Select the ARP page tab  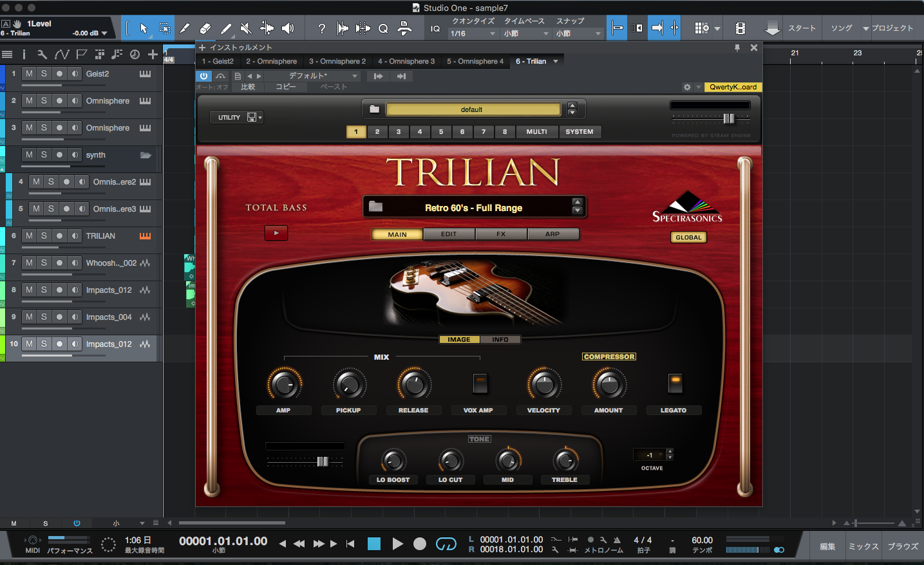tap(552, 234)
